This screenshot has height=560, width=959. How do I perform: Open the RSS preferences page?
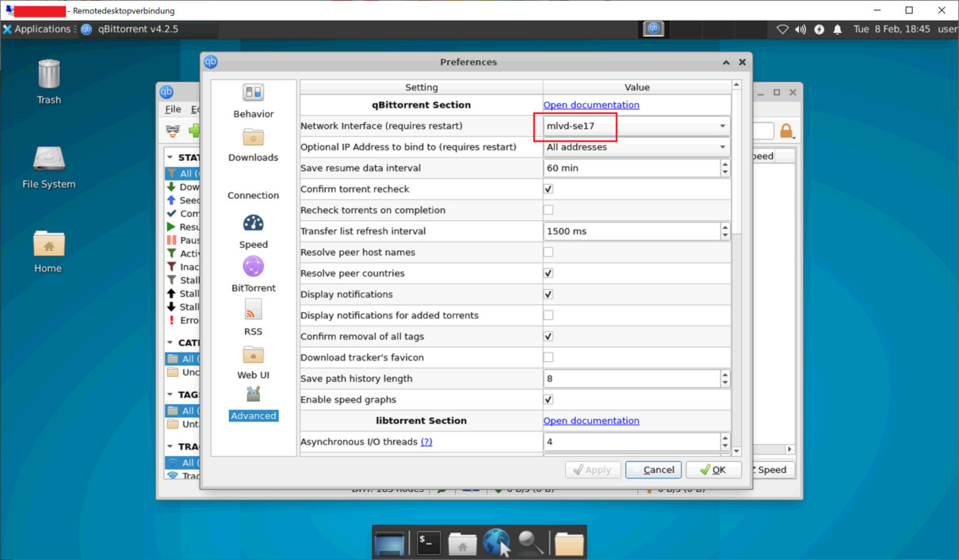(x=254, y=319)
